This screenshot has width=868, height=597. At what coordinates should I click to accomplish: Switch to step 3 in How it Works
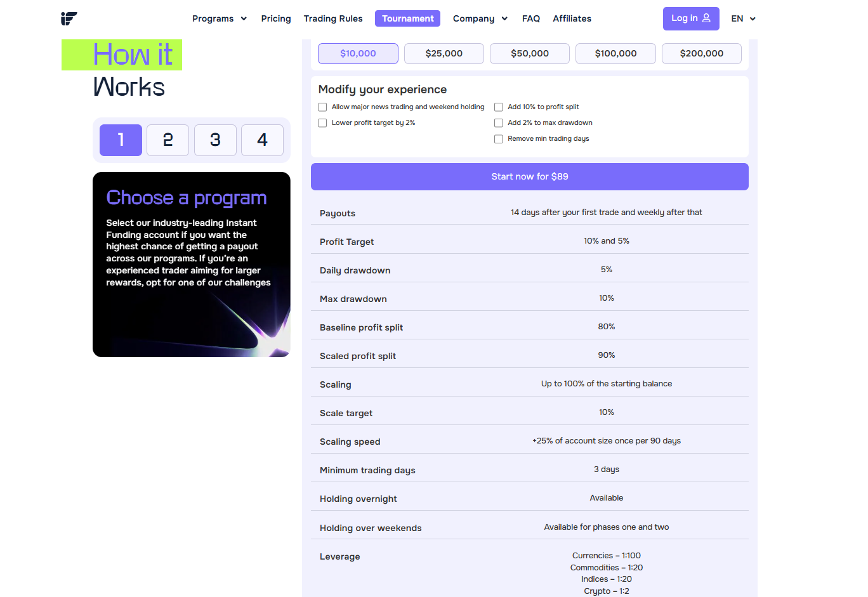[215, 140]
